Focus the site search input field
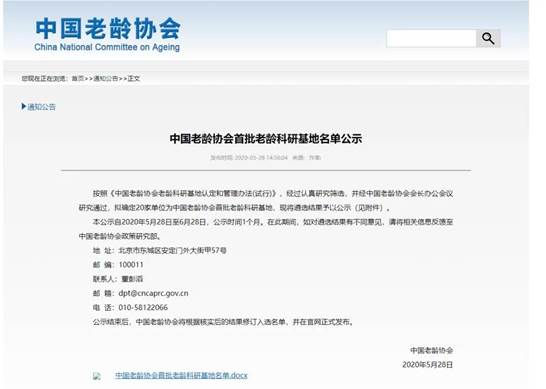Screen dimensions: 546x389 (x=431, y=38)
